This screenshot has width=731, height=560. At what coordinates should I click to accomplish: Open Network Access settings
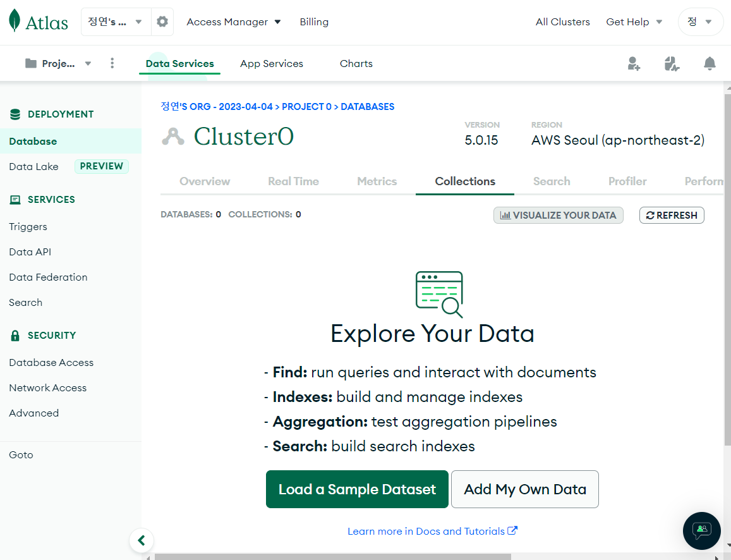click(47, 388)
